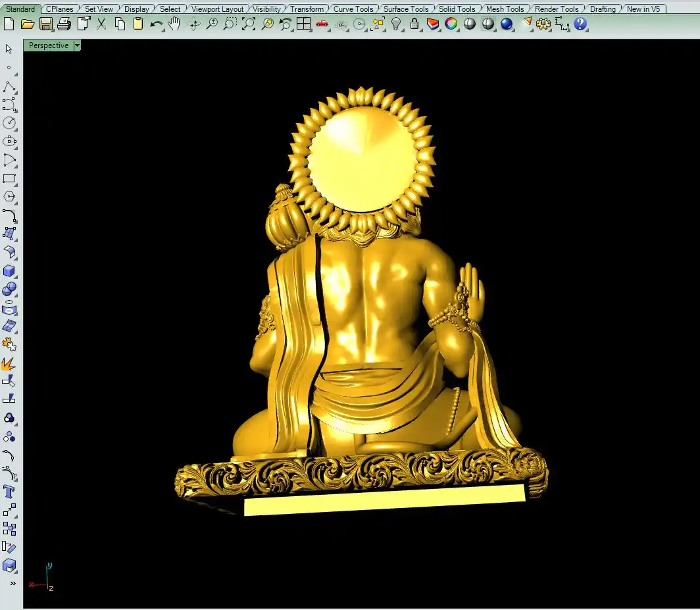Choose the Polygon tool
The width and height of the screenshot is (700, 610).
point(9,197)
